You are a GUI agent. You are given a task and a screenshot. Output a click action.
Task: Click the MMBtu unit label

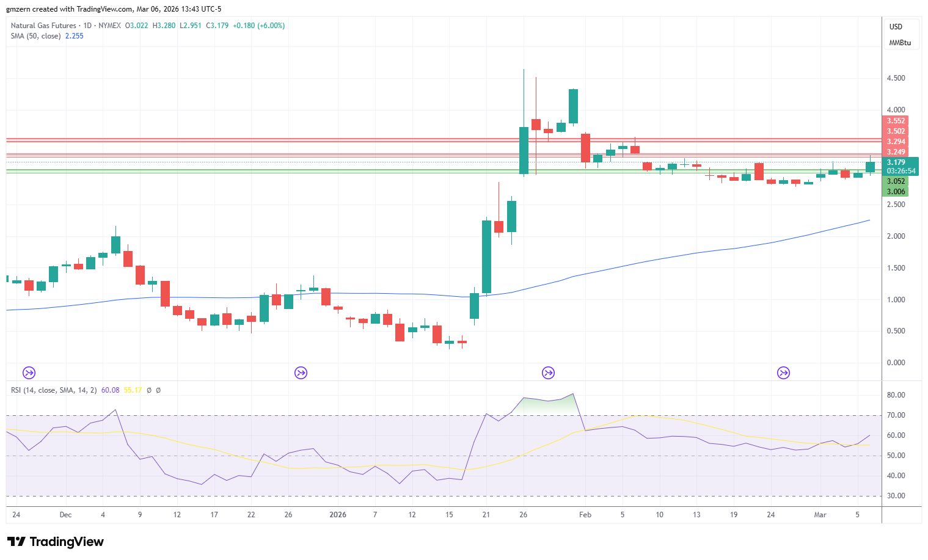click(x=900, y=43)
